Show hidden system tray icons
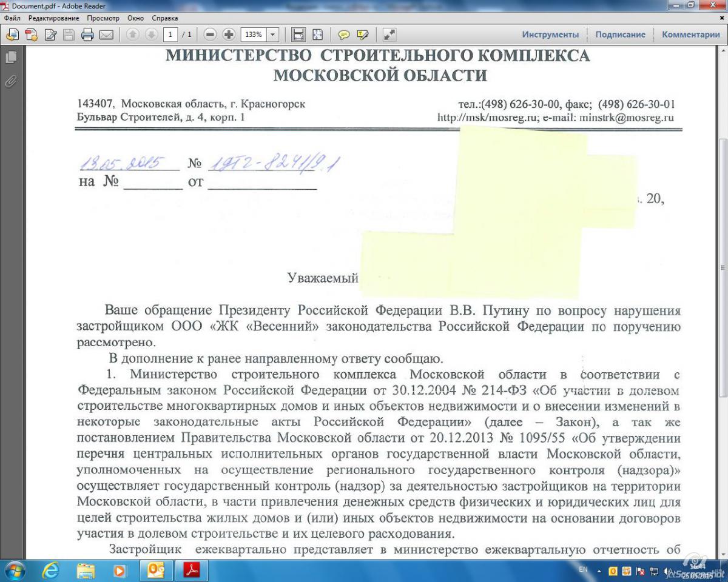 coord(600,571)
